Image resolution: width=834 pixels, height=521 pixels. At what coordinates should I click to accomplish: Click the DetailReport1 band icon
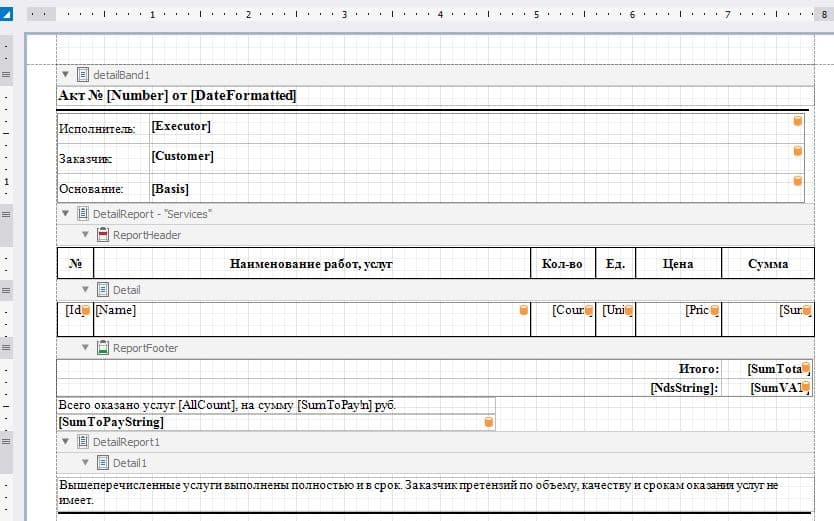(83, 441)
